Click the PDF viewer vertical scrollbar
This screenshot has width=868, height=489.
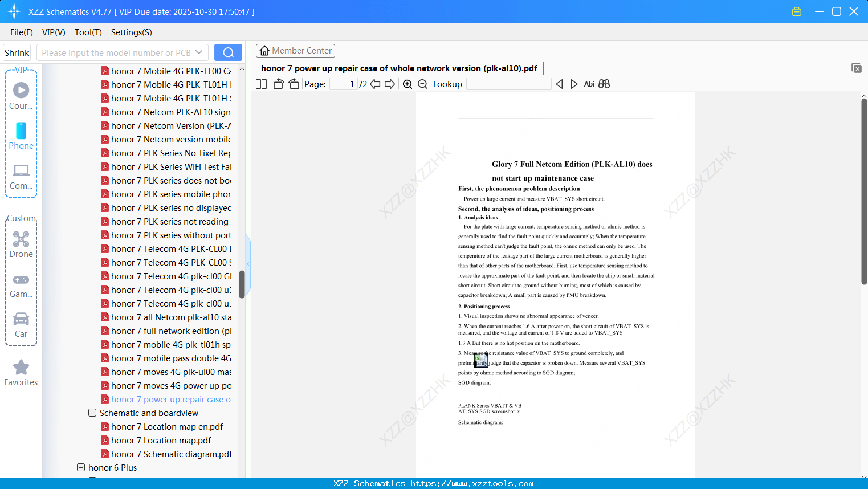pyautogui.click(x=864, y=191)
